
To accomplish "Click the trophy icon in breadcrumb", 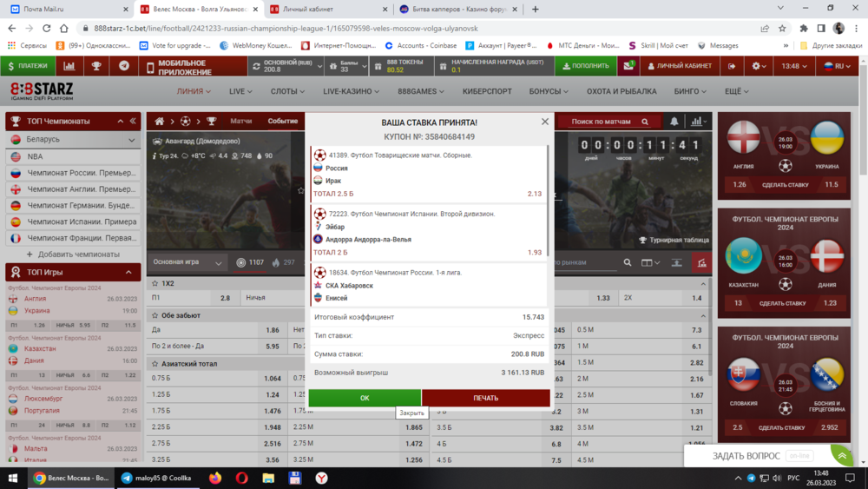I will coord(212,121).
